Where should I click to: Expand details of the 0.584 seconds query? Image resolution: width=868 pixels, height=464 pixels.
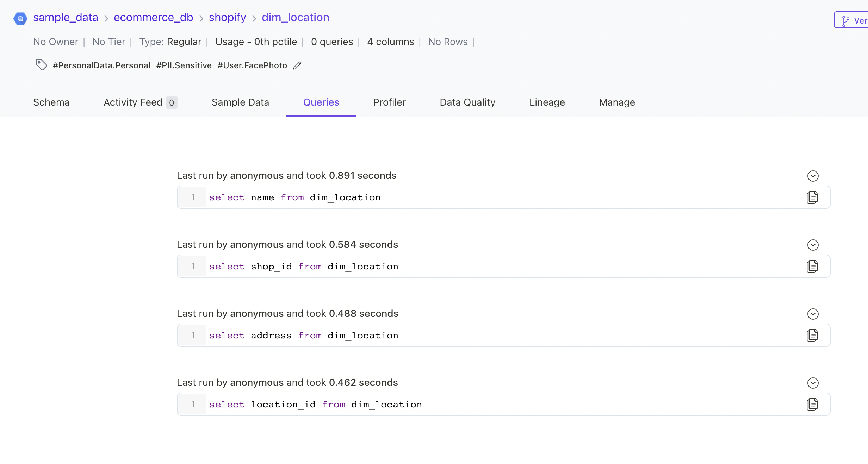(x=813, y=245)
